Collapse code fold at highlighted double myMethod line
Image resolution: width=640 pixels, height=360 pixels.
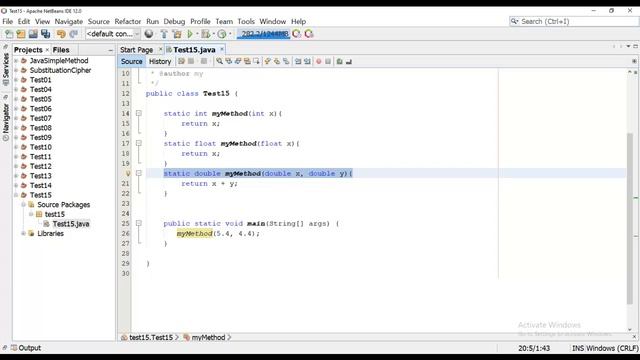pyautogui.click(x=139, y=173)
